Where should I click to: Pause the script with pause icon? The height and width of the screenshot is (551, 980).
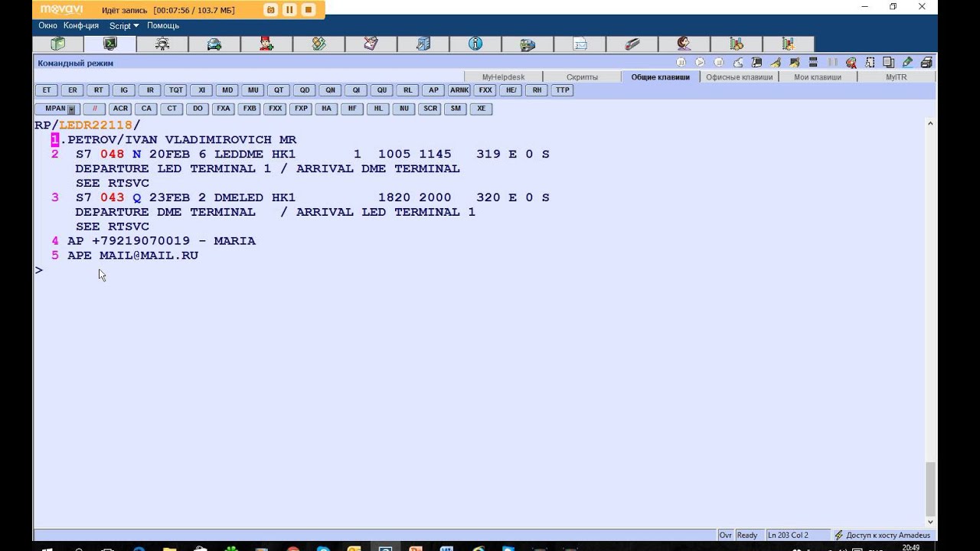click(681, 63)
